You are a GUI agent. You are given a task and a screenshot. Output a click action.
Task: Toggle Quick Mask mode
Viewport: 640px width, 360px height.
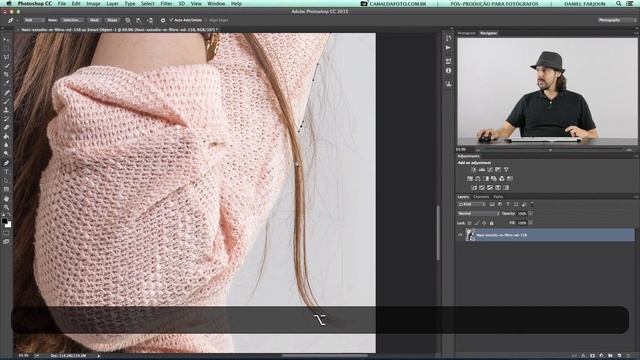6,233
